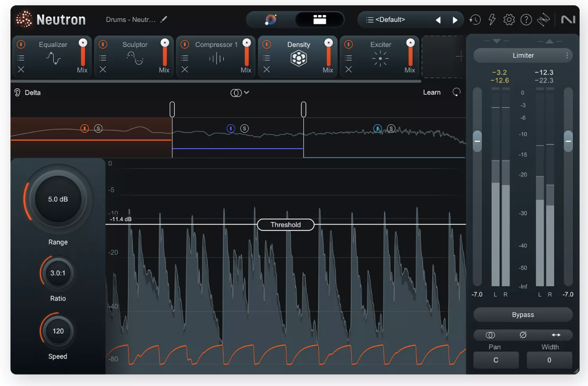Open the help question mark
Screen dimensions: 588x386
pos(526,19)
